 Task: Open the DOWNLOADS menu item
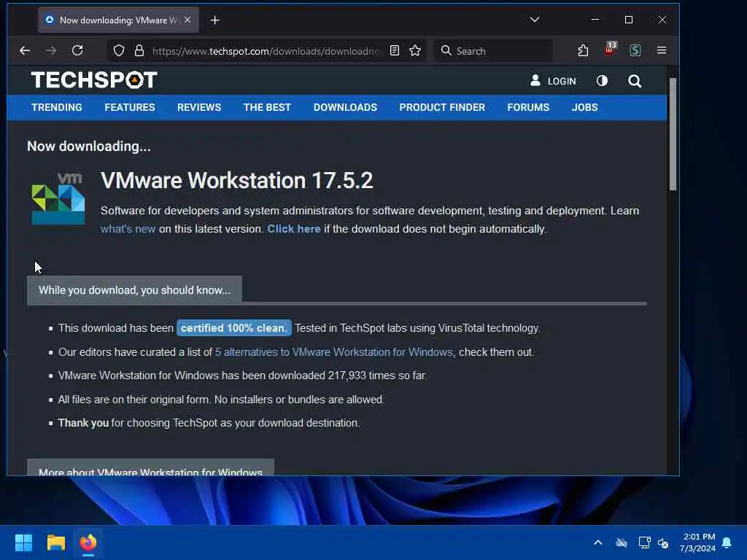pos(345,107)
